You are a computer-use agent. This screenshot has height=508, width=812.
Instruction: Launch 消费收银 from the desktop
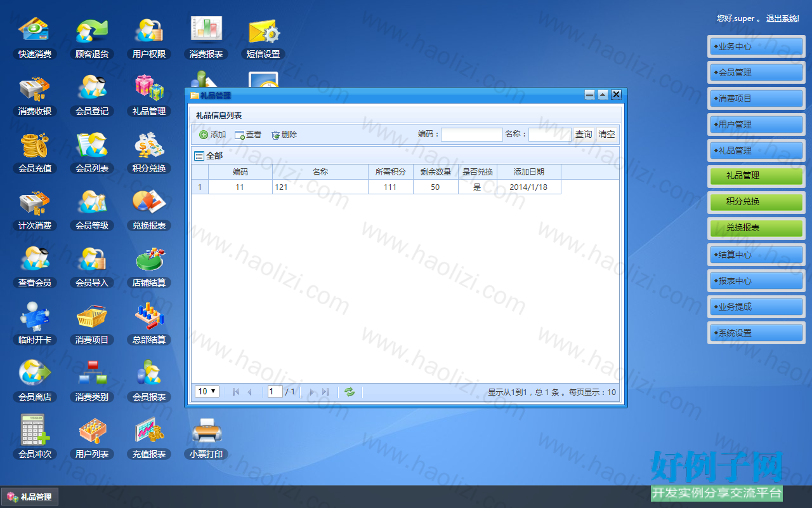click(35, 95)
